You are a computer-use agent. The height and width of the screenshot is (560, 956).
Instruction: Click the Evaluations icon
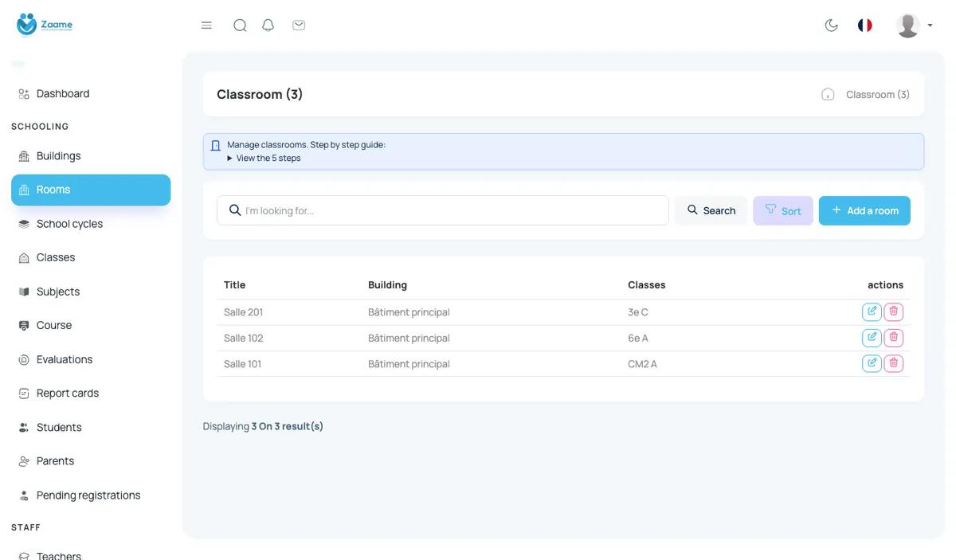24,359
